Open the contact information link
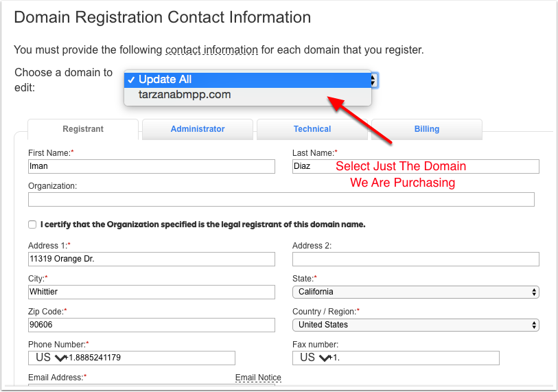Screen dimensions: 558x392 pos(212,50)
